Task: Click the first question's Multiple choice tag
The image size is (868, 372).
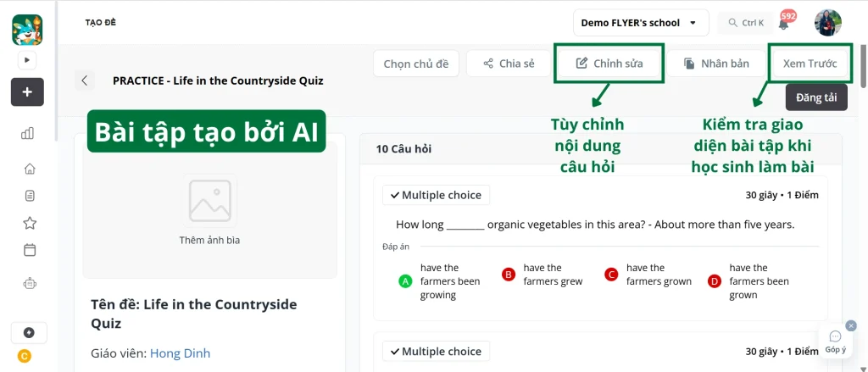Action: (437, 195)
